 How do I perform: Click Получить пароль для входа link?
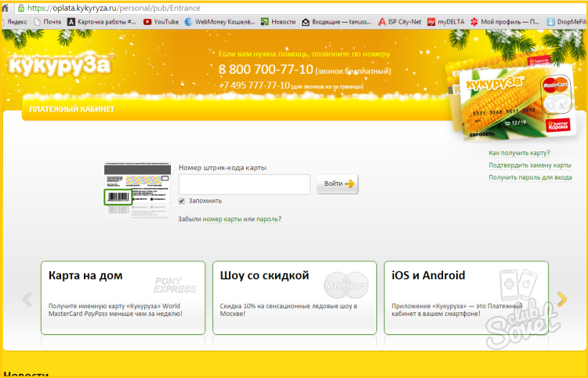[530, 178]
